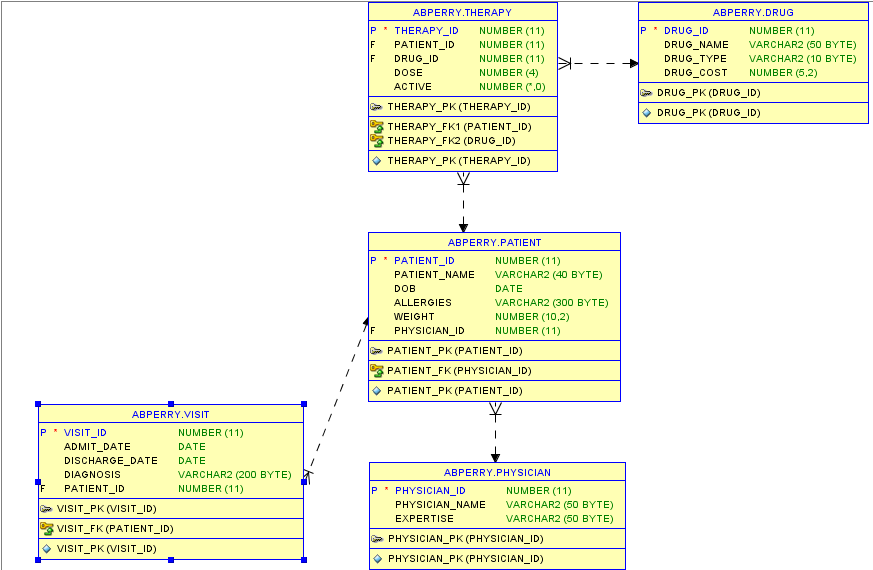The height and width of the screenshot is (570, 873).
Task: Click the diamond index icon for PATIENT_PK
Action: click(x=377, y=391)
